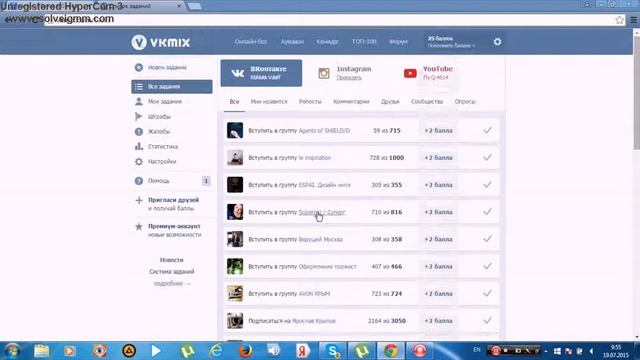This screenshot has height=360, width=640.
Task: Click checkmark on the 308 из 358 task
Action: click(487, 239)
